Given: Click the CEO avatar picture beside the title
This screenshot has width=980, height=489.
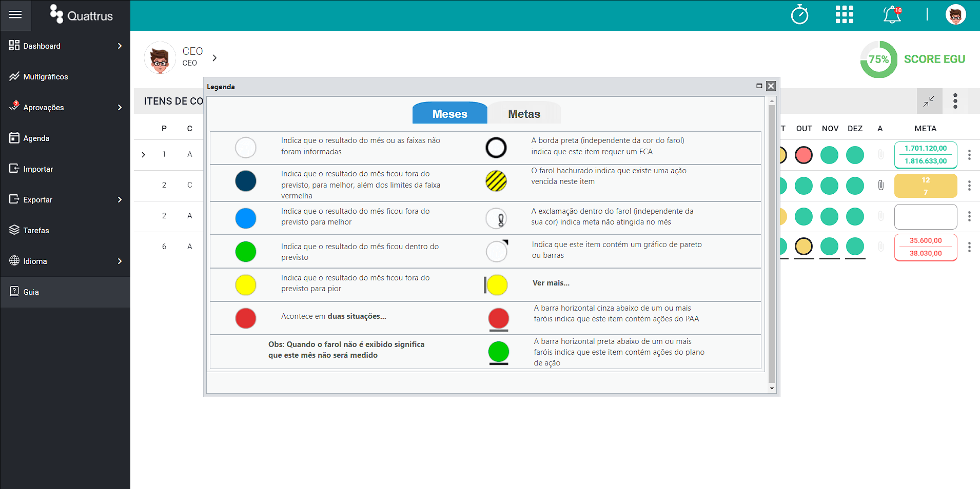Looking at the screenshot, I should click(x=160, y=58).
